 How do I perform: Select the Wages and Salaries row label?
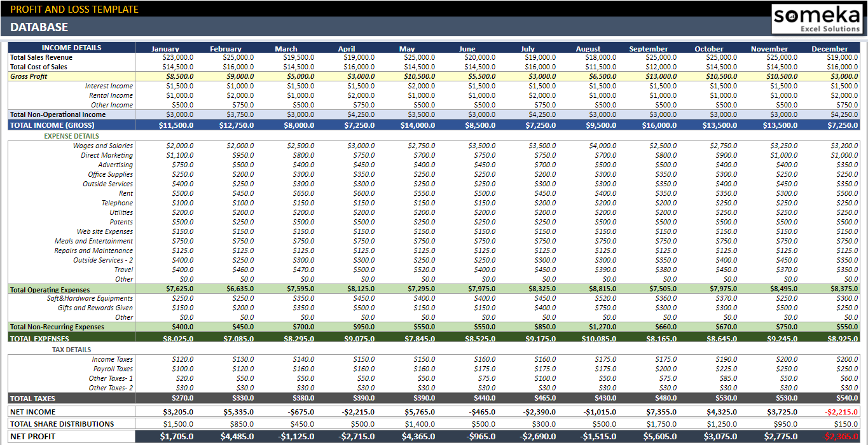coord(103,146)
